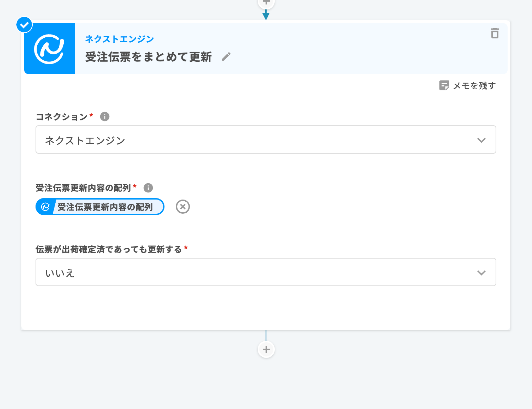
Task: Add a step with bottom plus button
Action: (266, 349)
